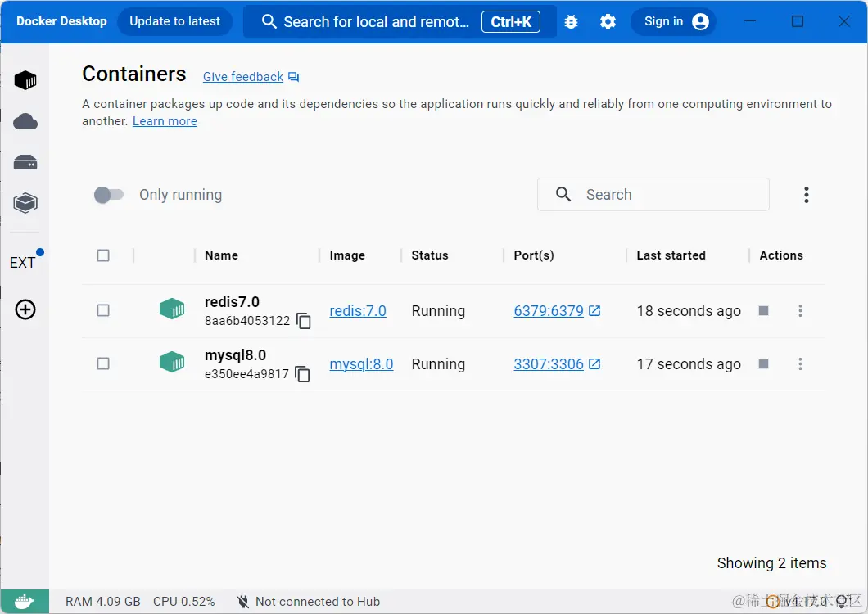Screen dimensions: 868x614
Task: Open port 6379:6379 external link icon
Action: (594, 310)
